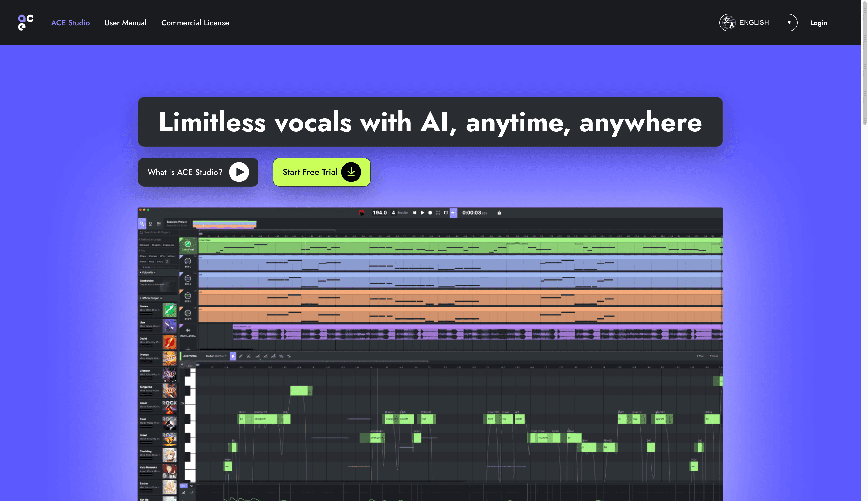Click the download arrow icon

351,172
